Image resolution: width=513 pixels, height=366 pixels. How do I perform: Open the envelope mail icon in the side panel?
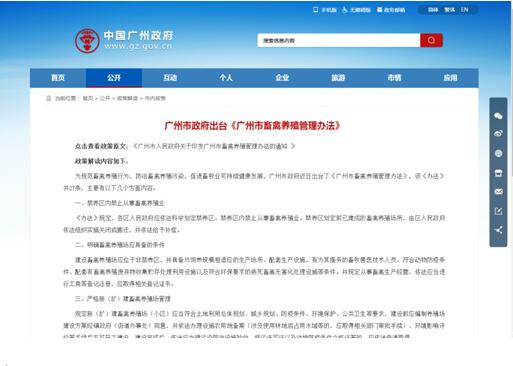tap(498, 192)
